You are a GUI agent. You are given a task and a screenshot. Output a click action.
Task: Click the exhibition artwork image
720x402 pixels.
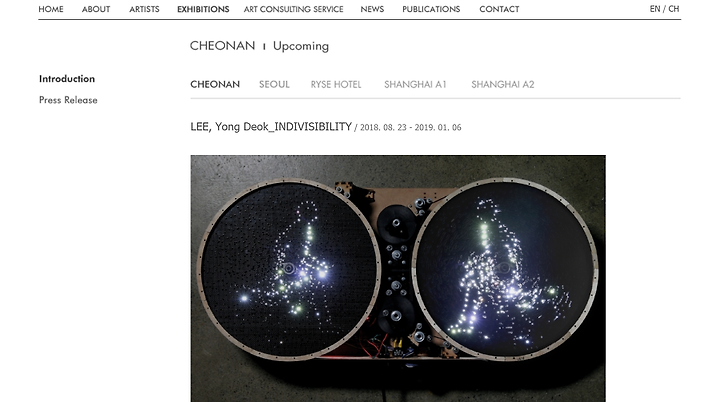click(x=398, y=278)
